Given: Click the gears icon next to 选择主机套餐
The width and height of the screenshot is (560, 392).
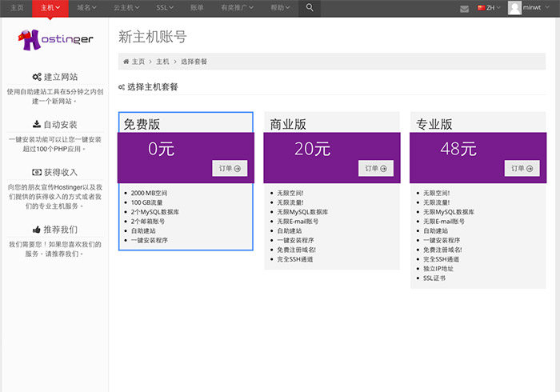Looking at the screenshot, I should tap(122, 86).
